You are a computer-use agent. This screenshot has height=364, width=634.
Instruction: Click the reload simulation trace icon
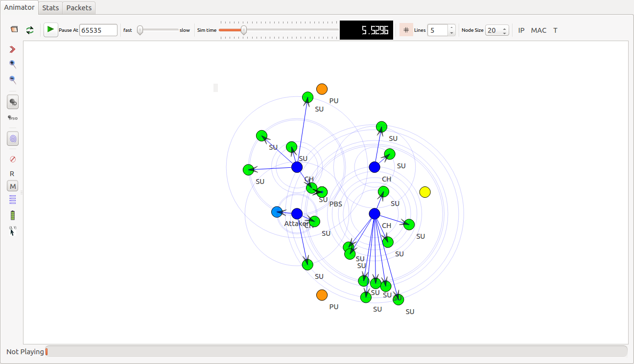[29, 30]
